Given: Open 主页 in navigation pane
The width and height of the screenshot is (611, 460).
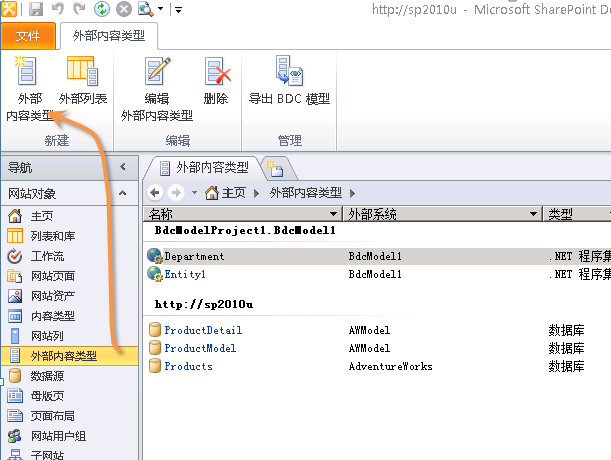Looking at the screenshot, I should click(x=42, y=216).
